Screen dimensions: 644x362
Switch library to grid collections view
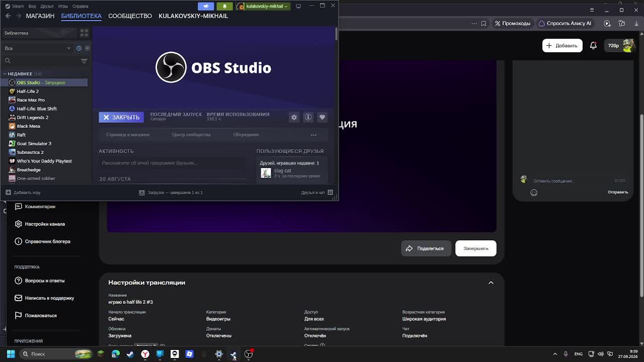(84, 33)
